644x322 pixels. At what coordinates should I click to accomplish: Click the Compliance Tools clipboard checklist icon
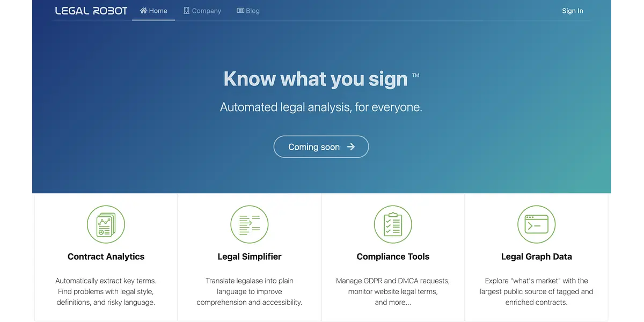[x=393, y=224]
